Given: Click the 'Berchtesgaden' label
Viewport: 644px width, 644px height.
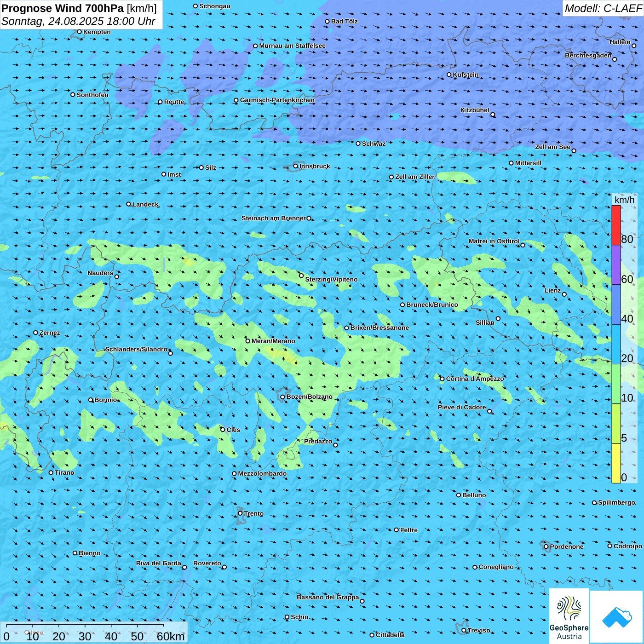Looking at the screenshot, I should click(588, 55).
